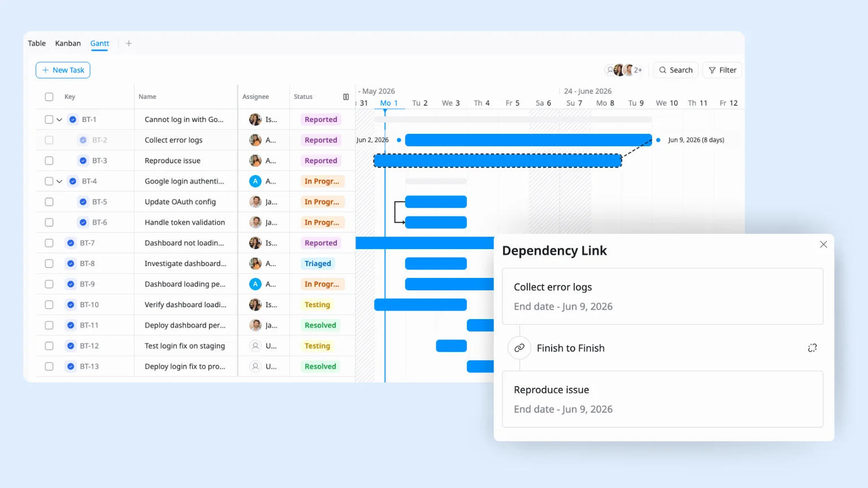This screenshot has height=488, width=868.
Task: Open the Resolved status for Deploy login fix
Action: click(320, 367)
